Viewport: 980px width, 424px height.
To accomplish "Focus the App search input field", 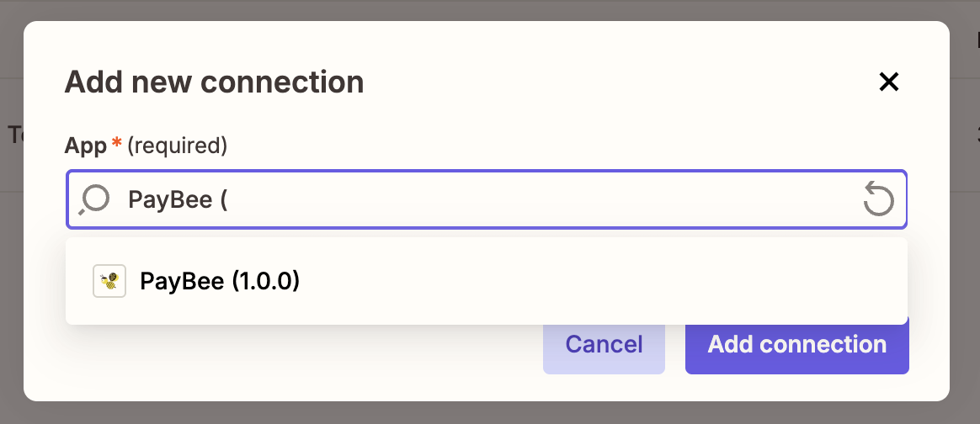I will (x=505, y=200).
